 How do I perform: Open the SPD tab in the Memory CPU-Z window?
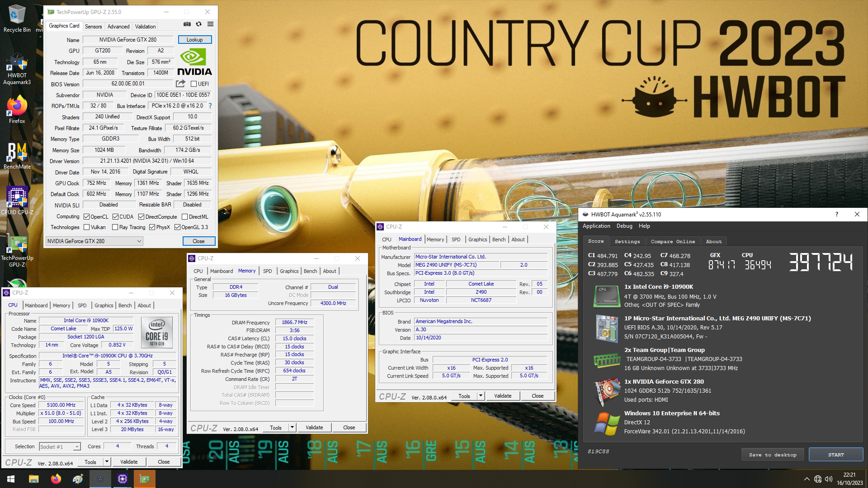[x=267, y=271]
